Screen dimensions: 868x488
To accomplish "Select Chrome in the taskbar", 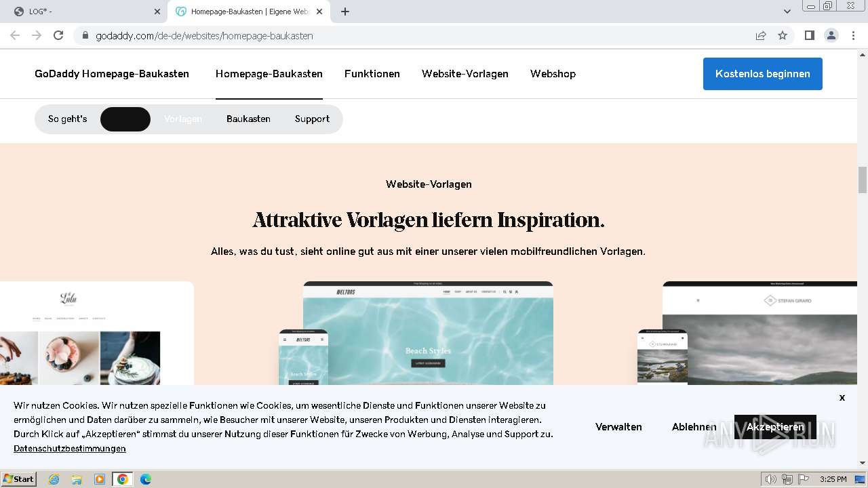I will tap(123, 479).
